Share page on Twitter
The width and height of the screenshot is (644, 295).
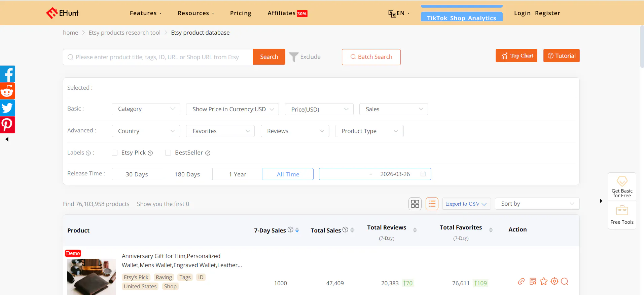point(7,108)
